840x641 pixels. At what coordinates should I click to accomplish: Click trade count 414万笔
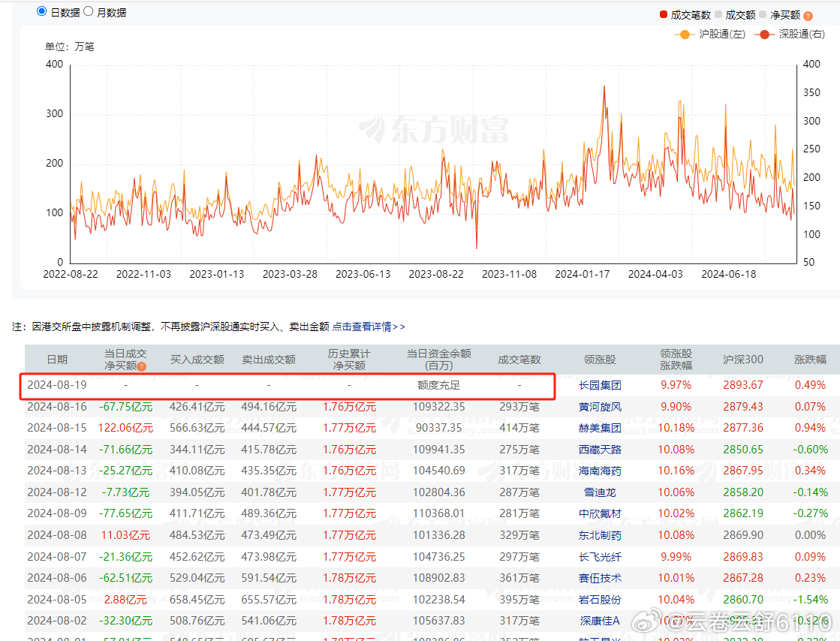click(519, 428)
